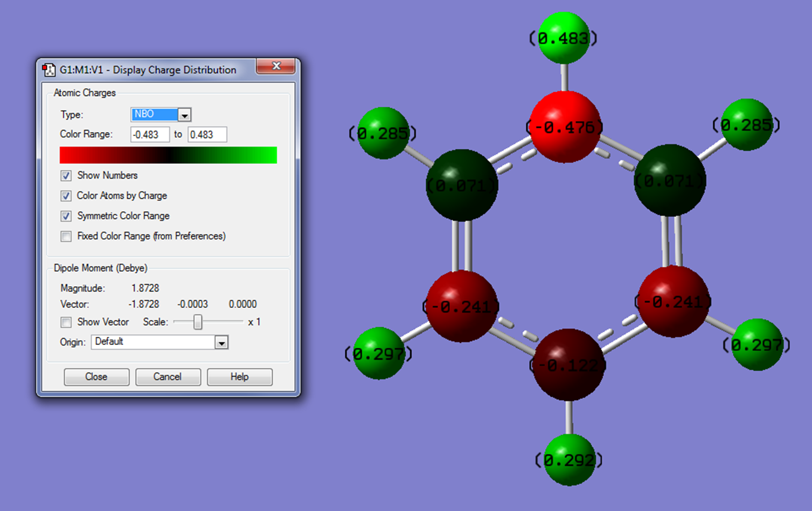Expand the Origin dropdown set to Default
This screenshot has width=812, height=511.
221,342
